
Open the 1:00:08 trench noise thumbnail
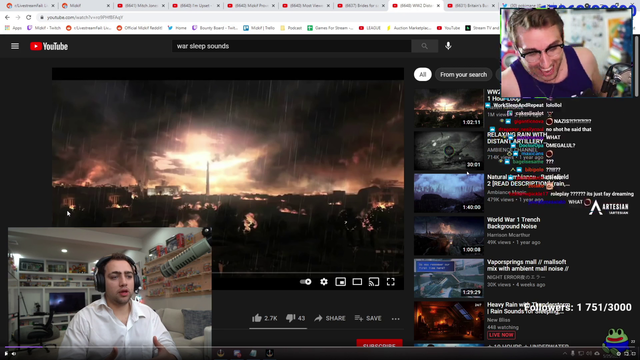click(449, 236)
